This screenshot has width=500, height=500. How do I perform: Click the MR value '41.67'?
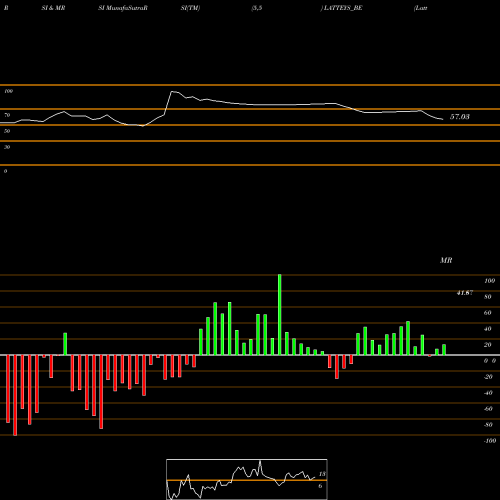(465, 293)
